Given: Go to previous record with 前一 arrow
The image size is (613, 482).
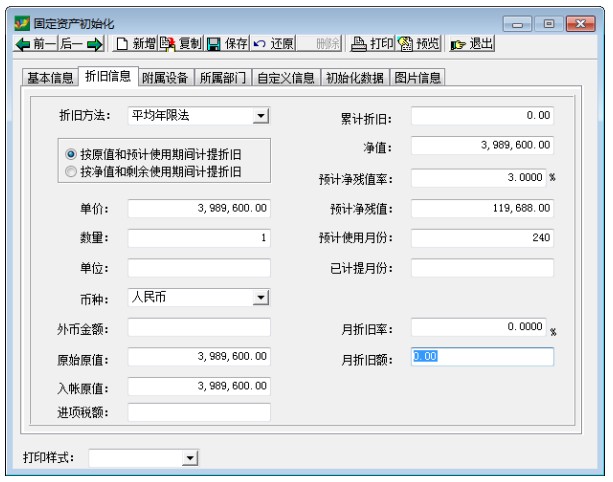Looking at the screenshot, I should (x=36, y=43).
